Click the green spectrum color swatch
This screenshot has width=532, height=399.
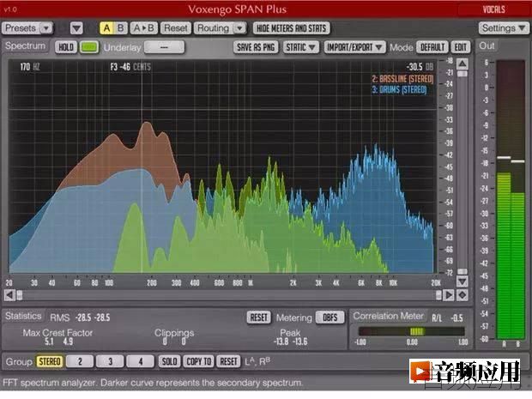click(89, 47)
